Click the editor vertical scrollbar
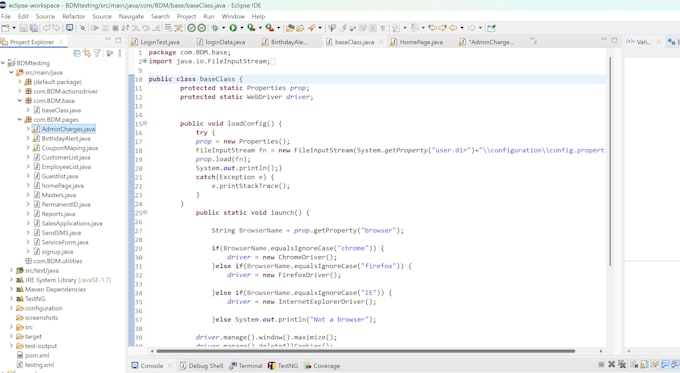The height and width of the screenshot is (373, 680). point(610,160)
